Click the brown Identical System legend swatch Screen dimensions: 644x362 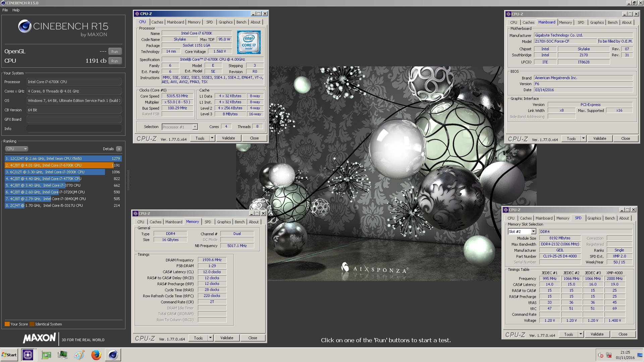[x=32, y=324]
